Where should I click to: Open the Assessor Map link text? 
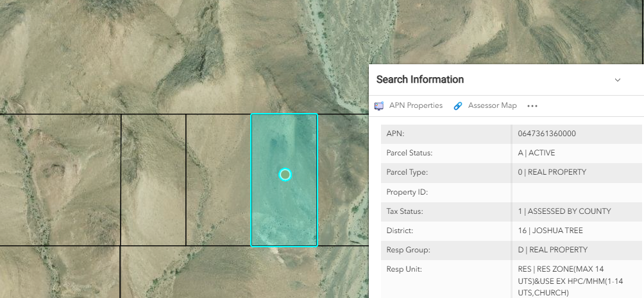coord(492,105)
